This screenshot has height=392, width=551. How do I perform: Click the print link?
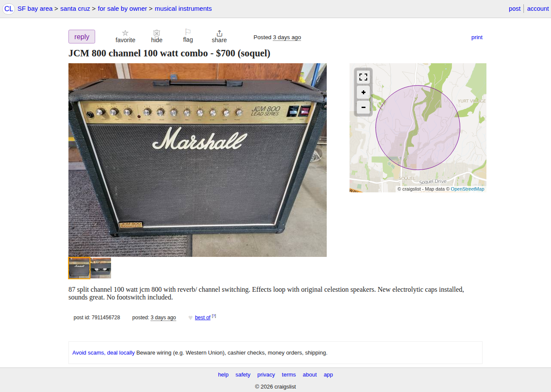tap(477, 37)
